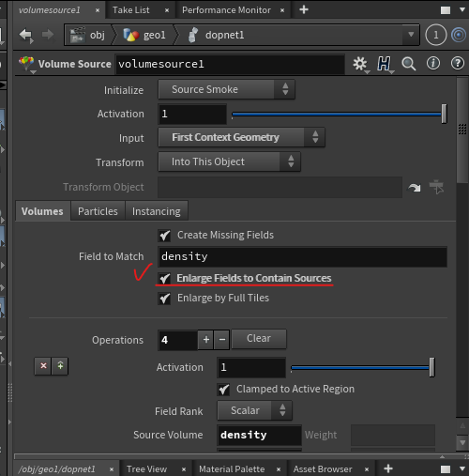Screen dimensions: 469x476
Task: Click the Operations count field
Action: pos(178,340)
